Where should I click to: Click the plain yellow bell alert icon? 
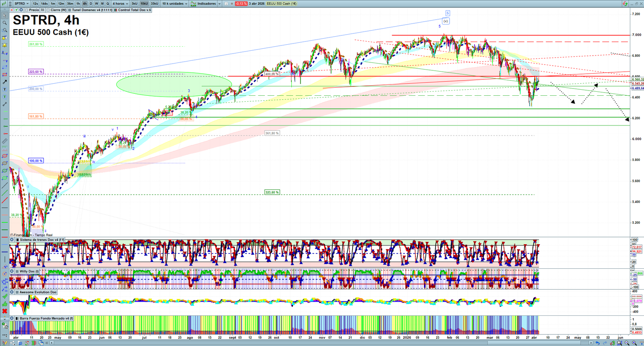5,45
